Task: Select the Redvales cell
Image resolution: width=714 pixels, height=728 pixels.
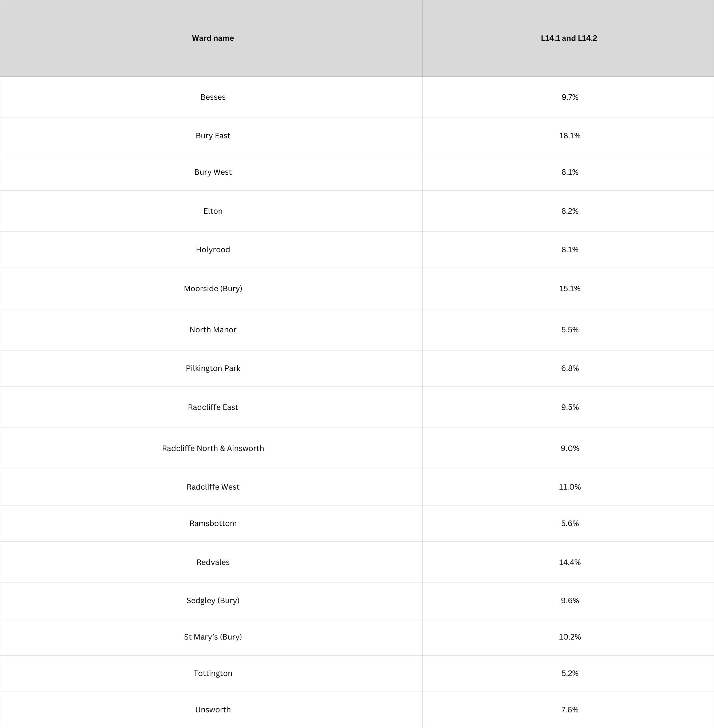Action: (213, 562)
